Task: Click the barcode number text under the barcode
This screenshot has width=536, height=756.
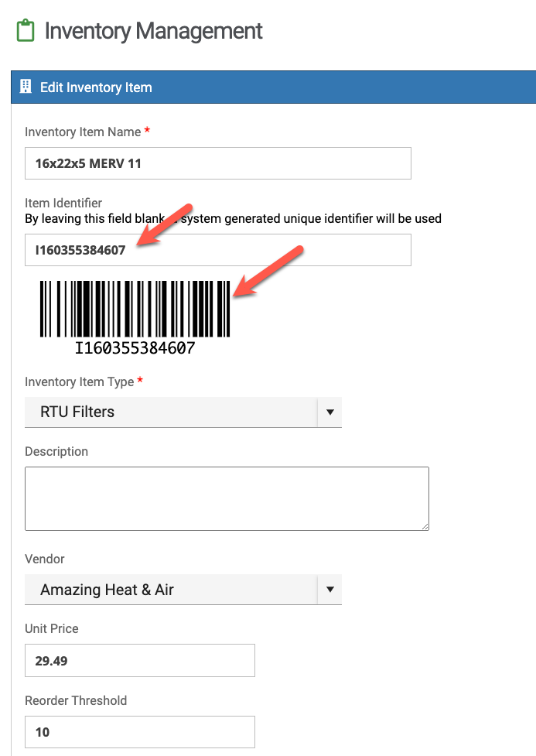Action: (x=135, y=348)
